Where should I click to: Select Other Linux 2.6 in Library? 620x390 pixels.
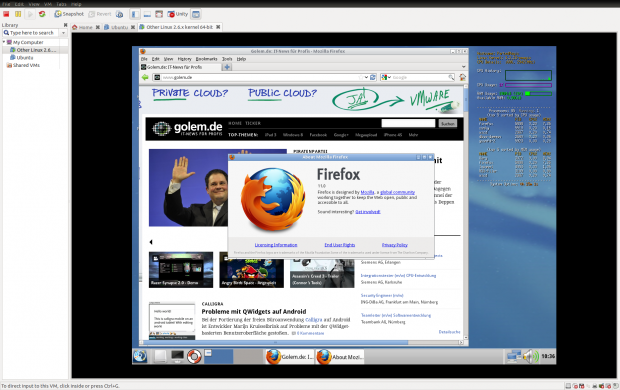click(36, 50)
